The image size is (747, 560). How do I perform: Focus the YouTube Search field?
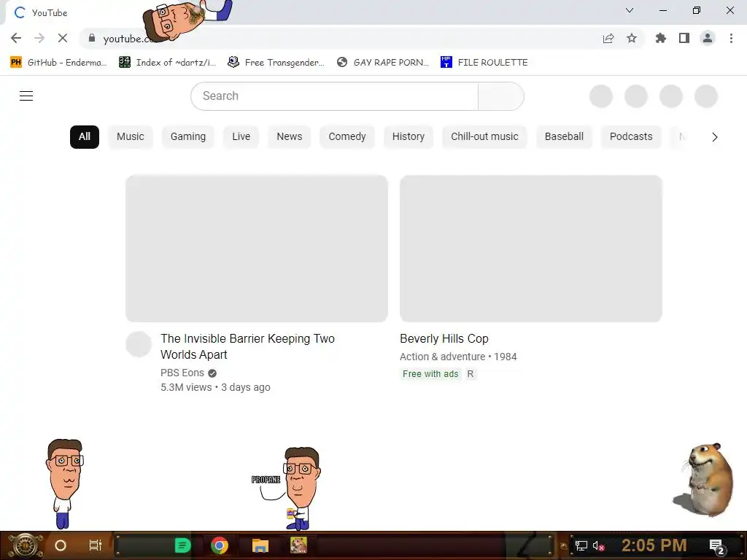[x=334, y=96]
